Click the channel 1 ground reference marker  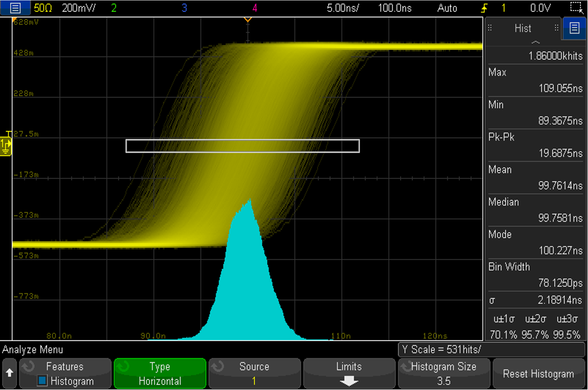[x=6, y=146]
